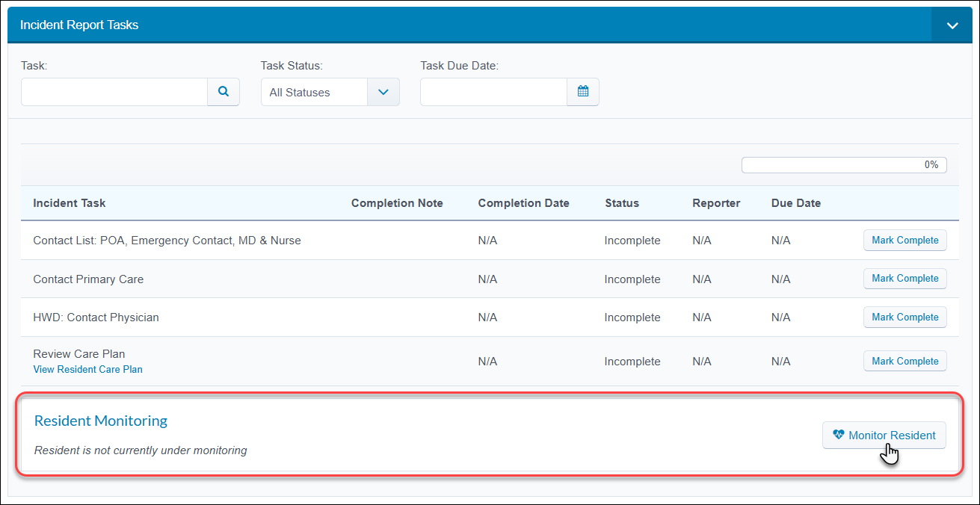Mark Contact Primary Care task complete
Image resolution: width=980 pixels, height=505 pixels.
(x=905, y=279)
